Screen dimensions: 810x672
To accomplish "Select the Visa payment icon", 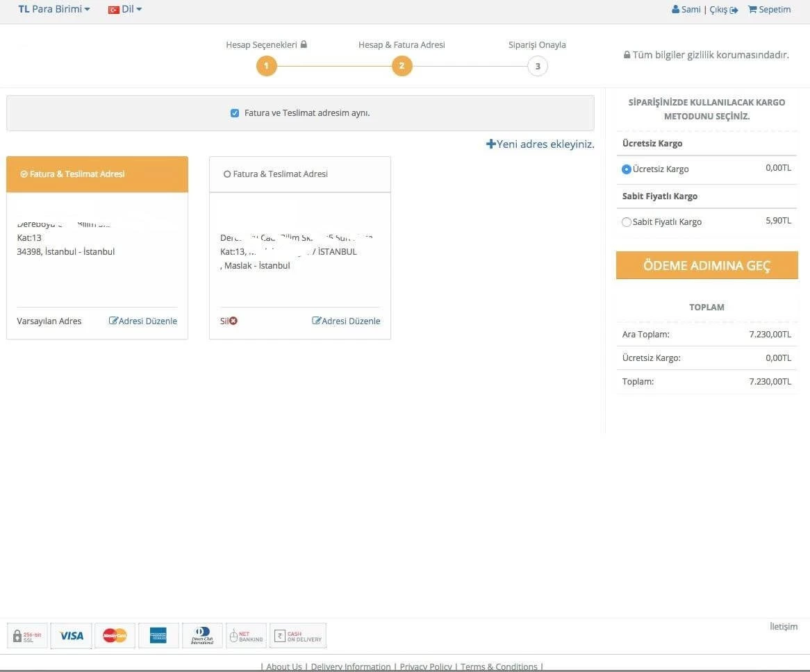I will pyautogui.click(x=70, y=635).
